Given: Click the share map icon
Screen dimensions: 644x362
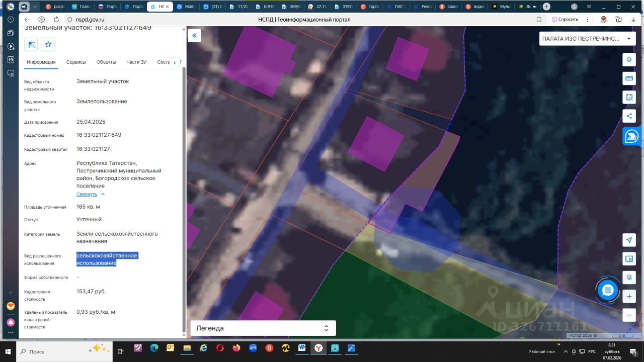Looking at the screenshot, I should 628,116.
